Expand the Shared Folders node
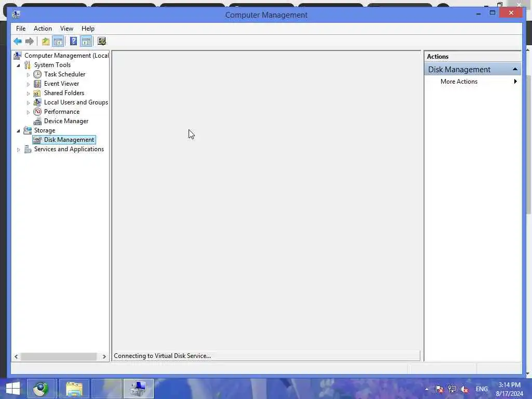 [x=28, y=94]
